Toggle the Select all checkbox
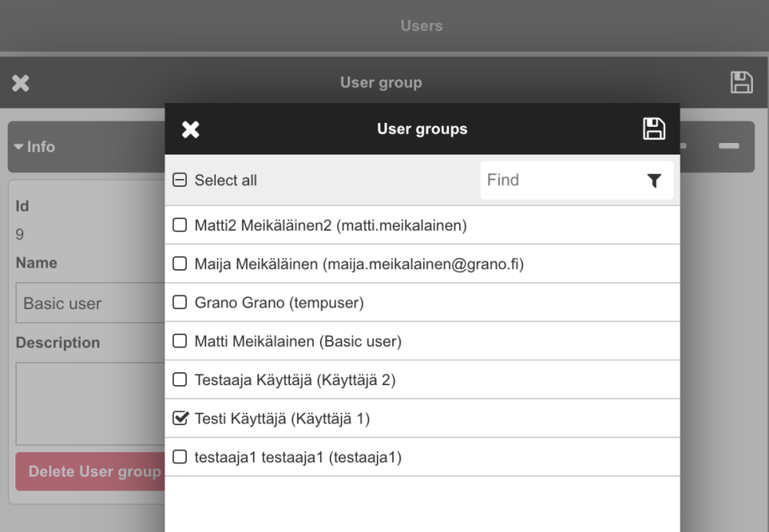 tap(180, 181)
